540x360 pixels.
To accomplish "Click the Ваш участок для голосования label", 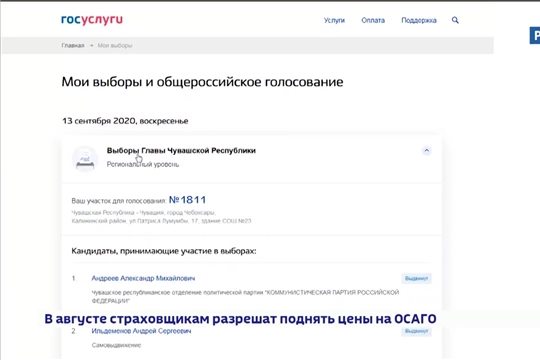I will coord(119,201).
